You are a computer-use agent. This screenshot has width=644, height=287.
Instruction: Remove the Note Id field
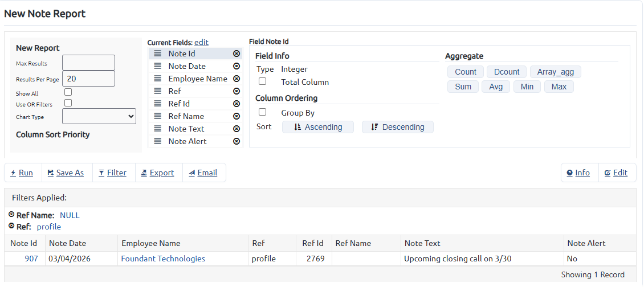[x=237, y=54]
